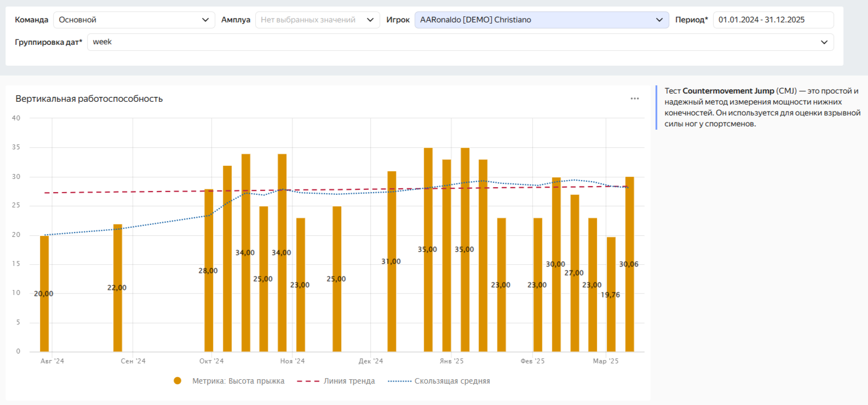This screenshot has height=405, width=868.
Task: Click the bold Countermovement Jump text
Action: click(728, 91)
